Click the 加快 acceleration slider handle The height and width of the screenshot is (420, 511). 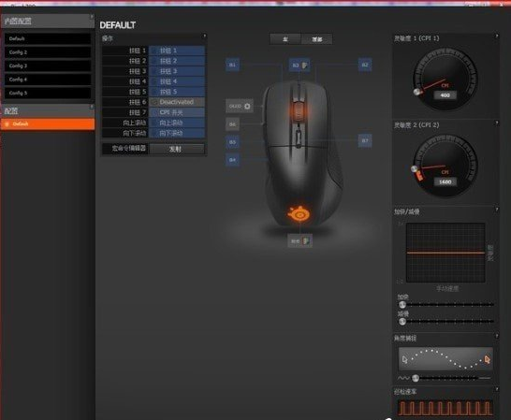[402, 305]
